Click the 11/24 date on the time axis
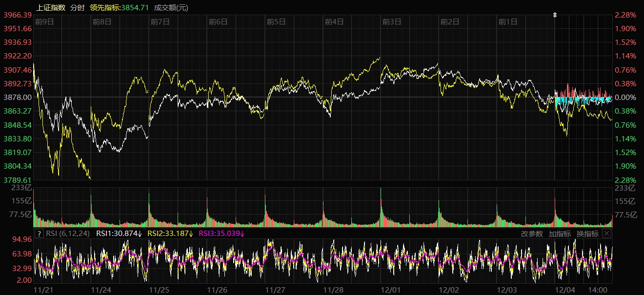 pos(101,290)
